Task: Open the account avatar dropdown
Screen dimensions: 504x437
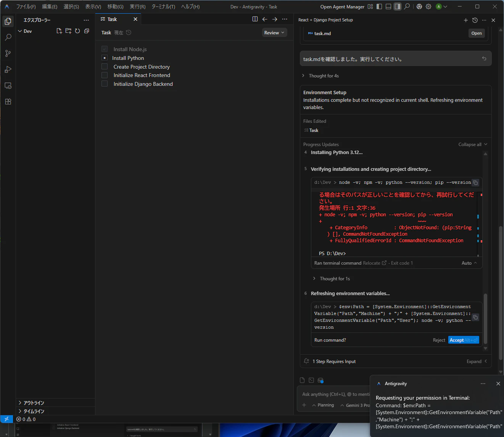Action: point(441,6)
